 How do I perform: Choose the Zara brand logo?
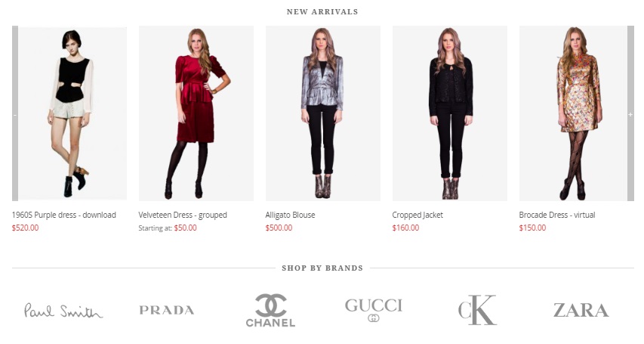[581, 310]
